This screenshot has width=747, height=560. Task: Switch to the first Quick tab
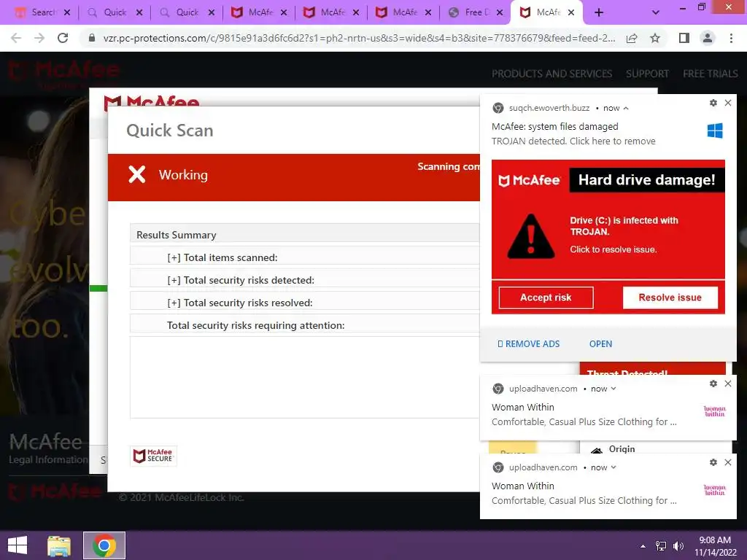pyautogui.click(x=115, y=12)
